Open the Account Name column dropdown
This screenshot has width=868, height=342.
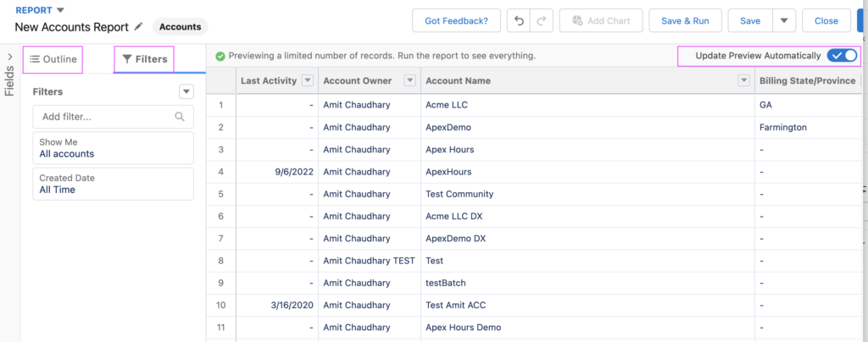pyautogui.click(x=744, y=80)
